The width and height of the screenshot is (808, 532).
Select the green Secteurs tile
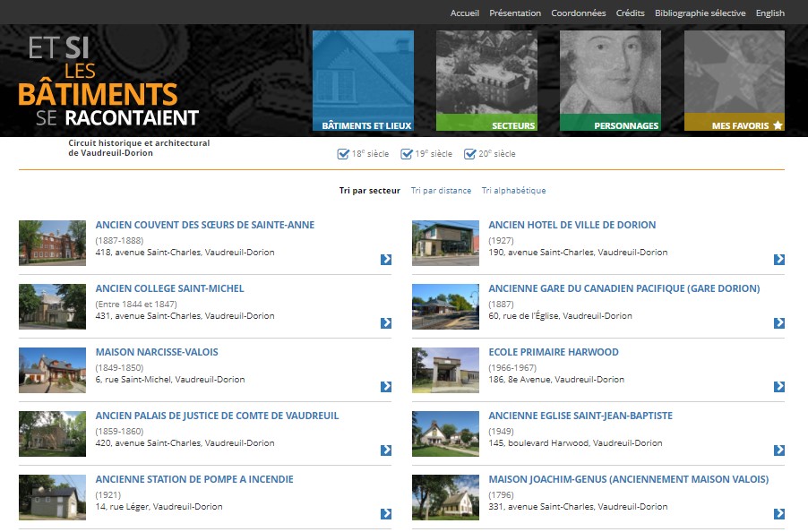[x=486, y=82]
